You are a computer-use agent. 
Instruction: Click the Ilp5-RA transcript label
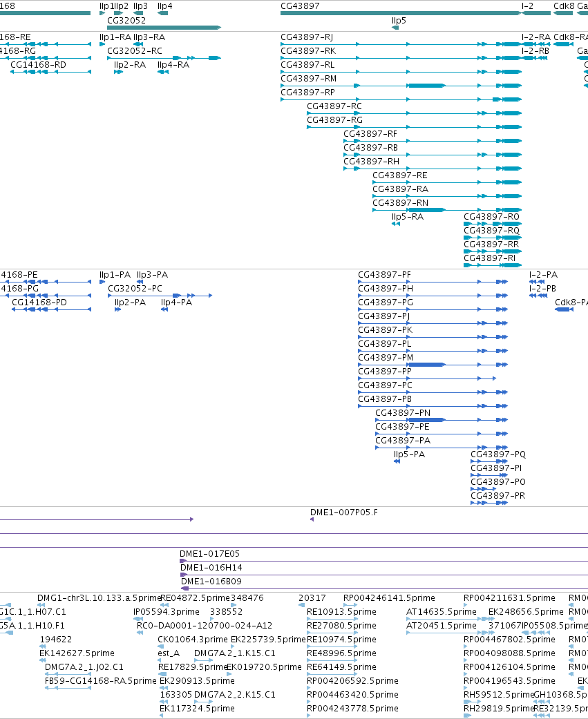(x=408, y=216)
